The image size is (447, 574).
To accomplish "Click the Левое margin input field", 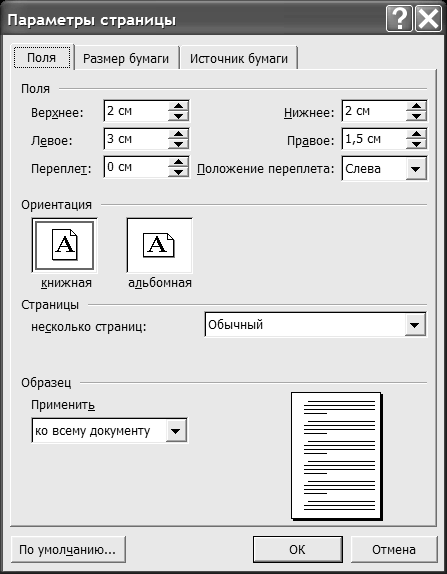I will 137,139.
